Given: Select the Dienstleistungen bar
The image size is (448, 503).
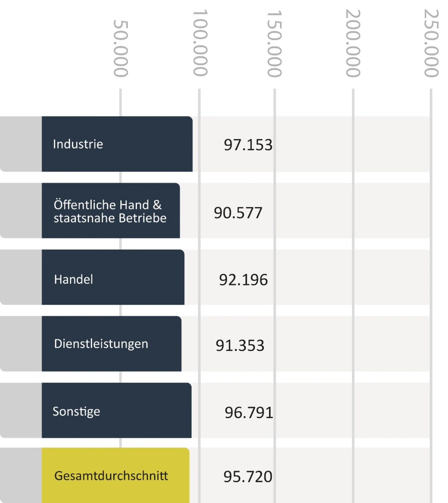Looking at the screenshot, I should (x=111, y=343).
